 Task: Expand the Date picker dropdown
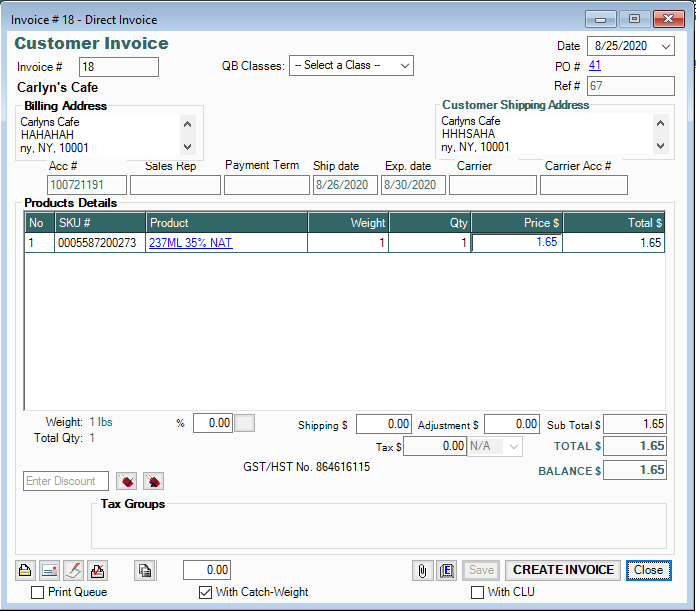click(x=666, y=46)
